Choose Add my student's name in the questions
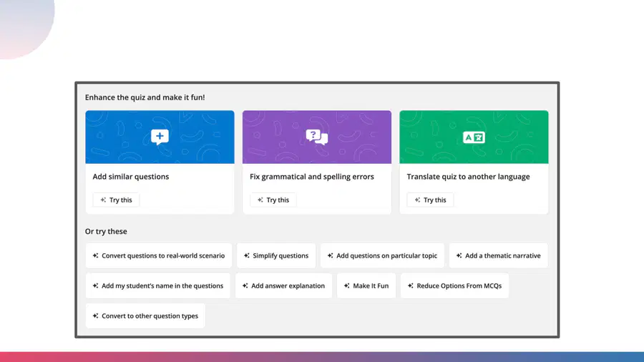Image resolution: width=644 pixels, height=362 pixels. (157, 285)
